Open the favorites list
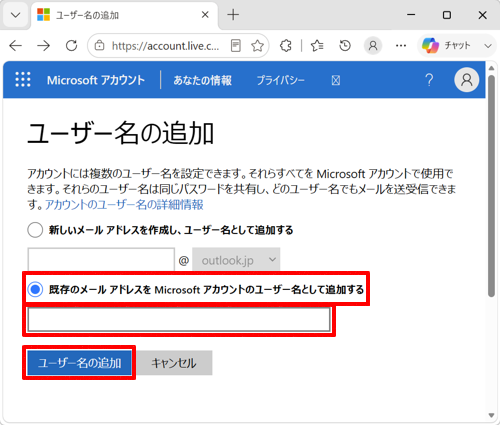The image size is (500, 425). pos(317,46)
